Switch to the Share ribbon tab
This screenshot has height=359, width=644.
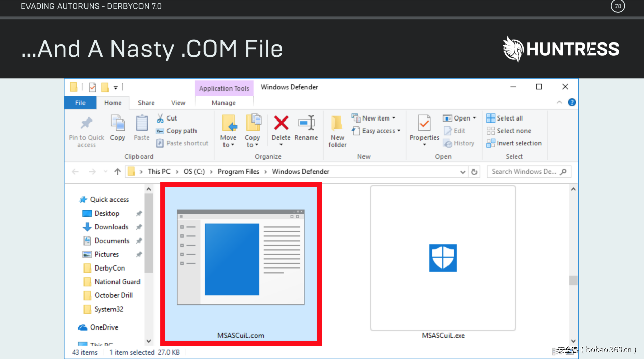coord(146,103)
